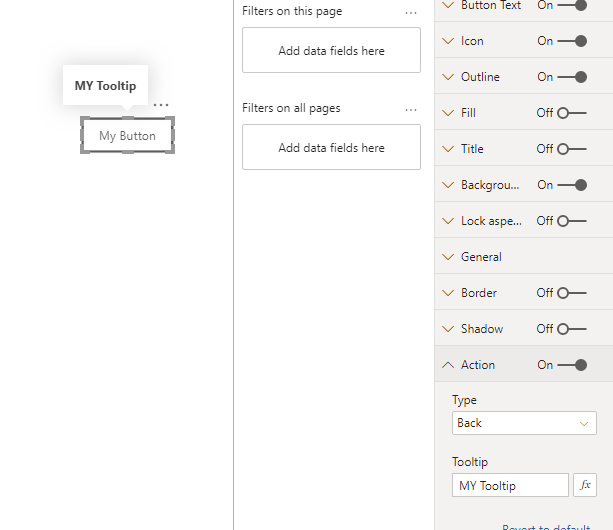Click Add data fields here under all pages
Image resolution: width=613 pixels, height=530 pixels.
332,147
